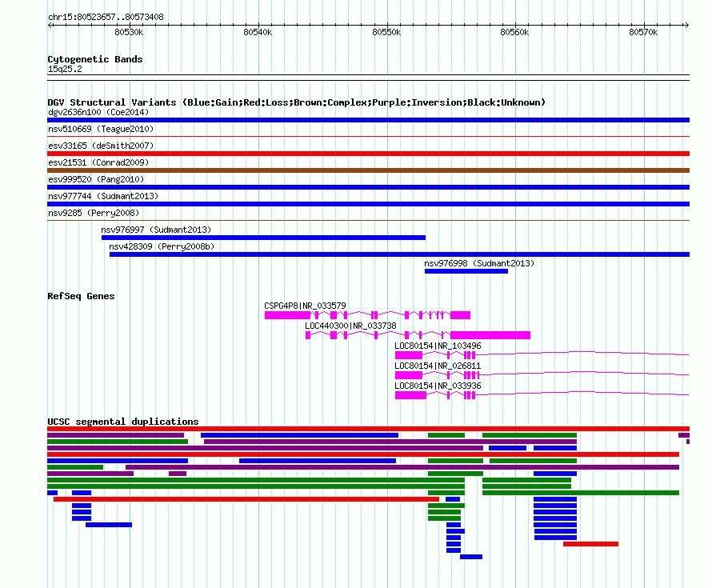Screen dimensions: 712x588
Task: Click the blue duplication bar lowest on the left
Action: point(109,525)
